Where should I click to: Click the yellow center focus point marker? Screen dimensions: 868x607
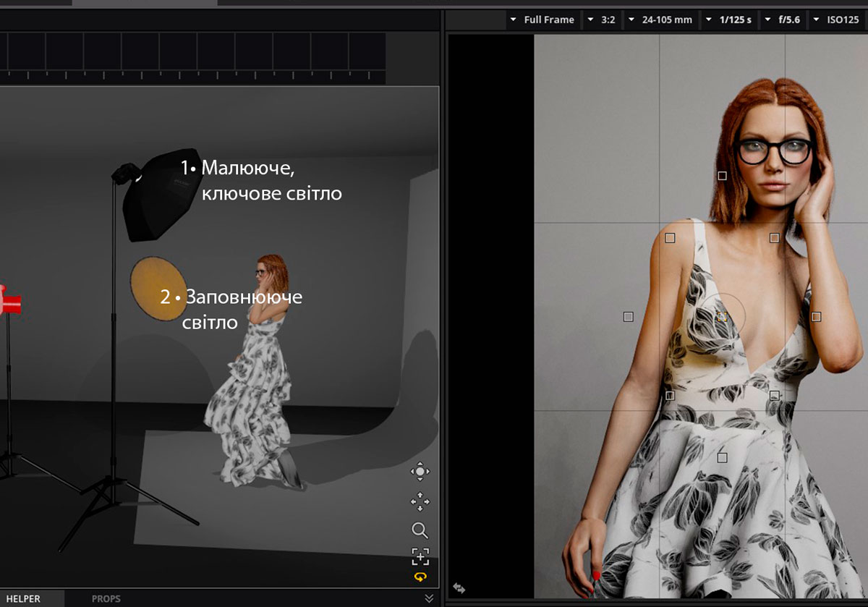coord(722,317)
